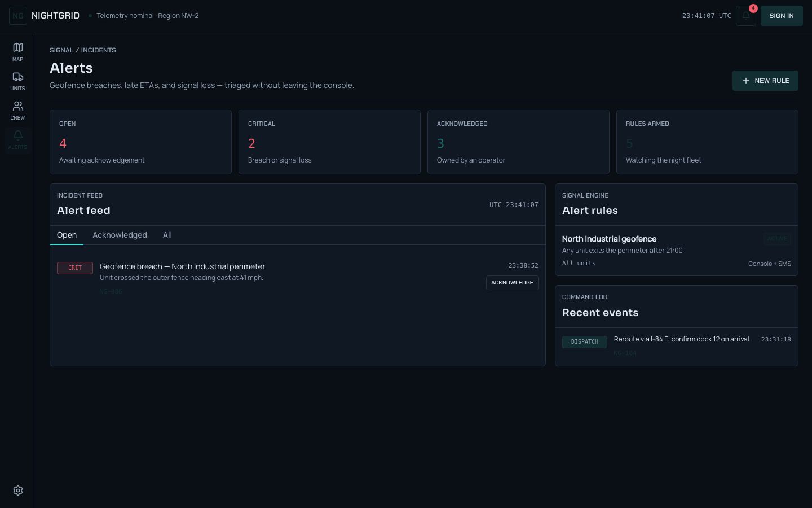Switch to the Open tab
This screenshot has width=812, height=508.
click(67, 235)
